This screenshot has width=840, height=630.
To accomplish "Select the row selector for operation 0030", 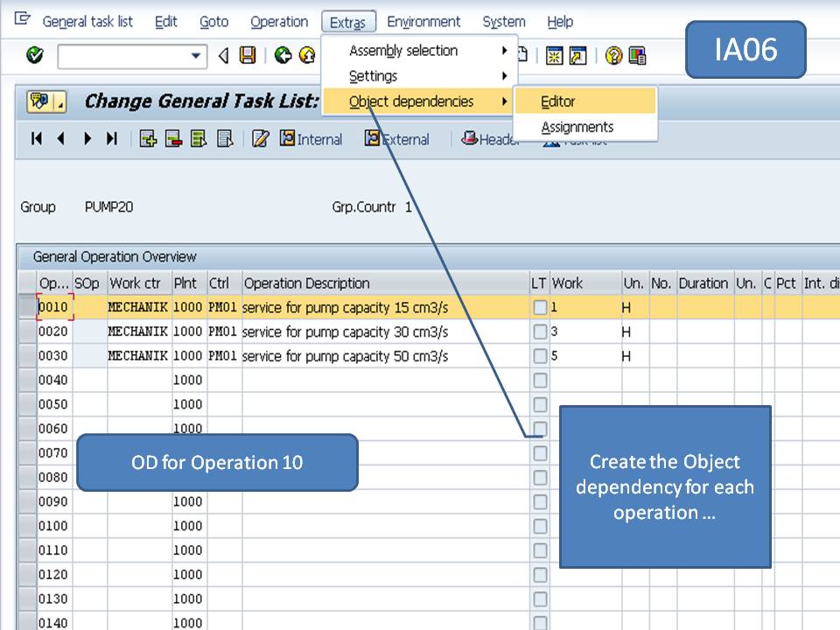I will [28, 356].
